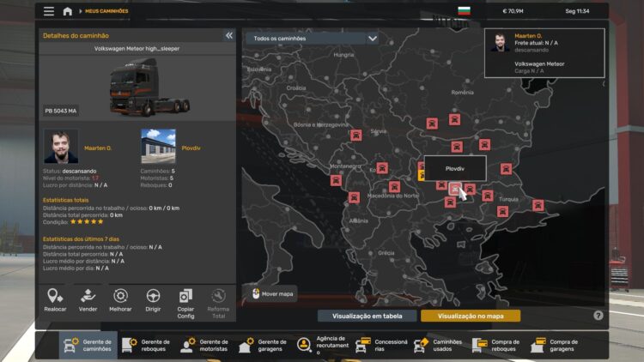Go to the home screen icon

67,11
